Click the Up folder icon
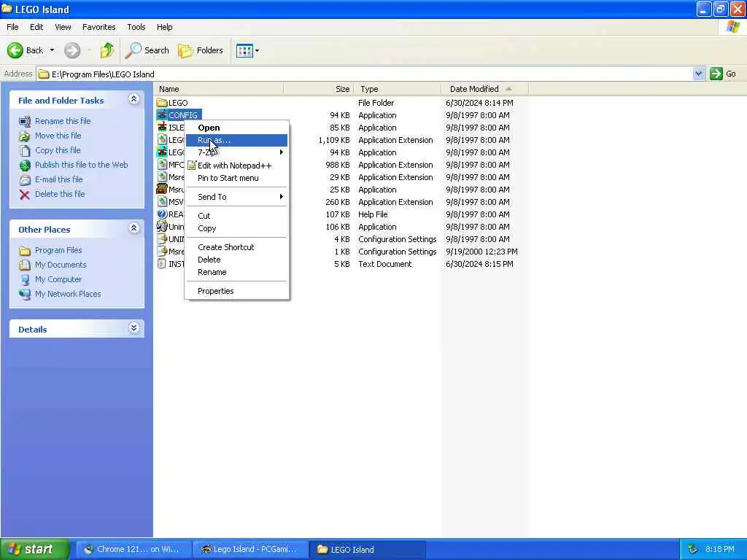Viewport: 747px width, 560px height. [x=107, y=50]
